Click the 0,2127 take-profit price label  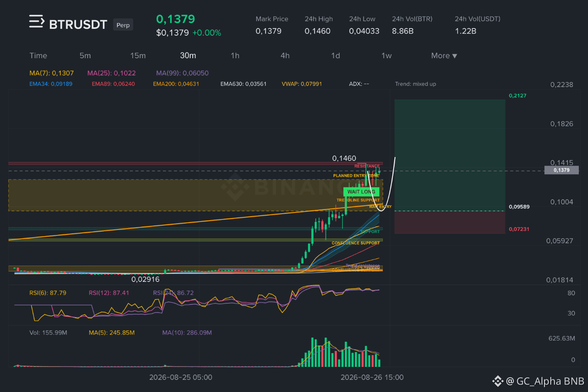pyautogui.click(x=518, y=95)
